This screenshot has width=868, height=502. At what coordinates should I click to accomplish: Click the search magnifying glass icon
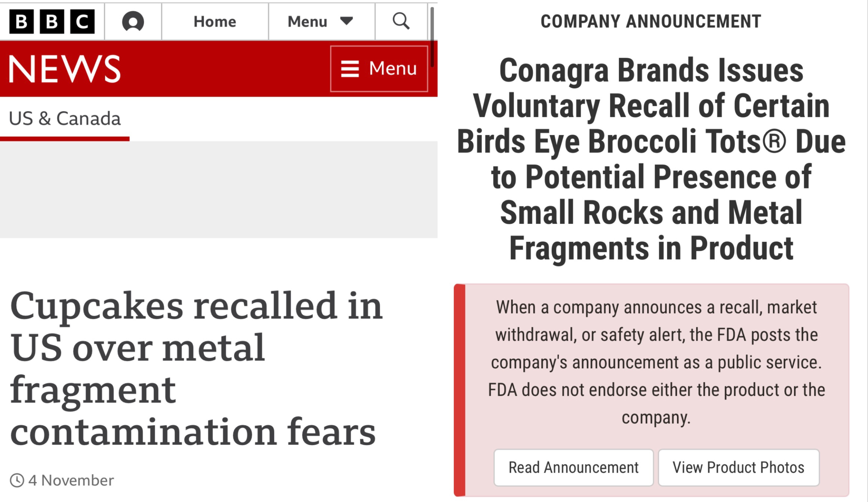[x=401, y=21]
